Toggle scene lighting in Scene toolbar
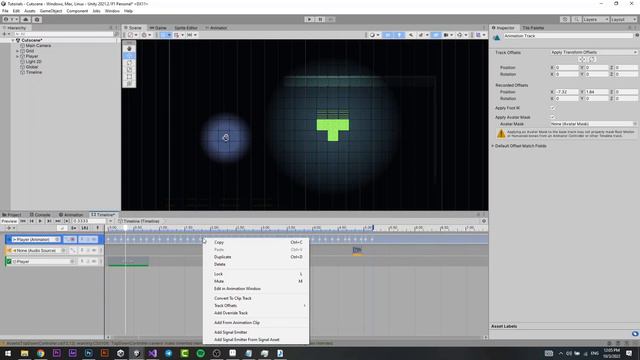This screenshot has width=640, height=360. [399, 35]
